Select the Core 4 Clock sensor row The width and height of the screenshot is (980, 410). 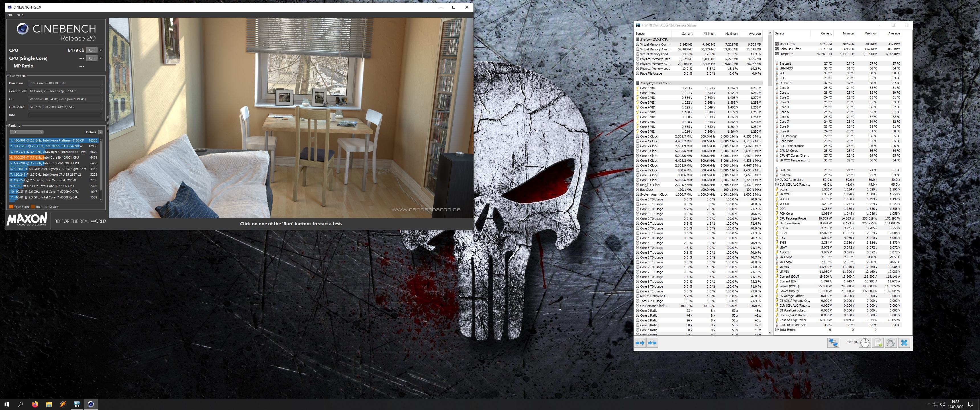[x=699, y=155]
